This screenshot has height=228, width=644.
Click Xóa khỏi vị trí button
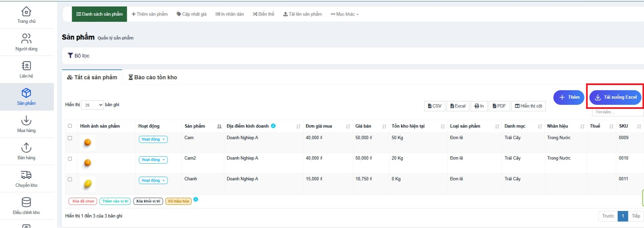coord(148,201)
